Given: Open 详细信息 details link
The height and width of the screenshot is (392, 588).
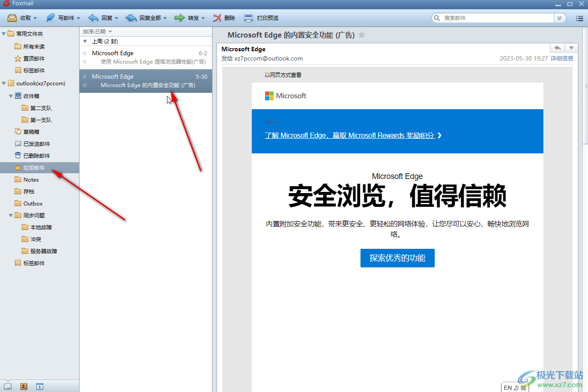Looking at the screenshot, I should click(x=562, y=58).
